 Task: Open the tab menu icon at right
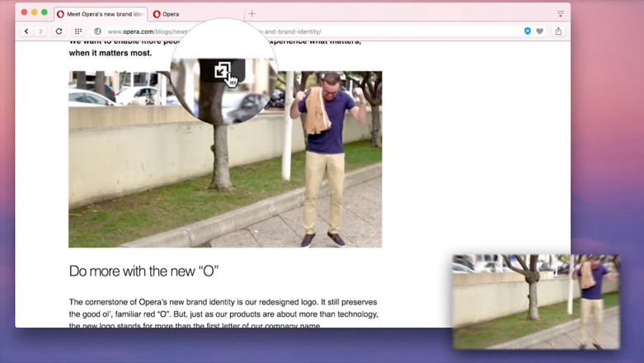point(560,14)
